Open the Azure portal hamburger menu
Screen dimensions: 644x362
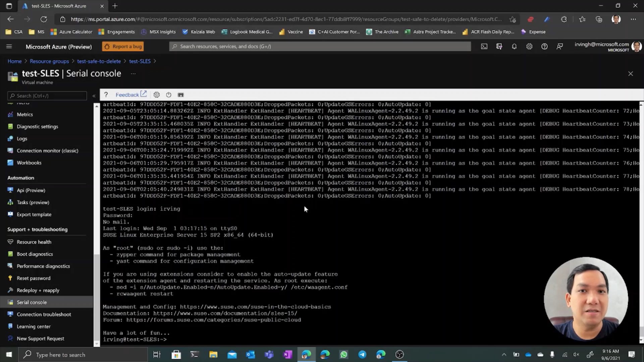9,47
